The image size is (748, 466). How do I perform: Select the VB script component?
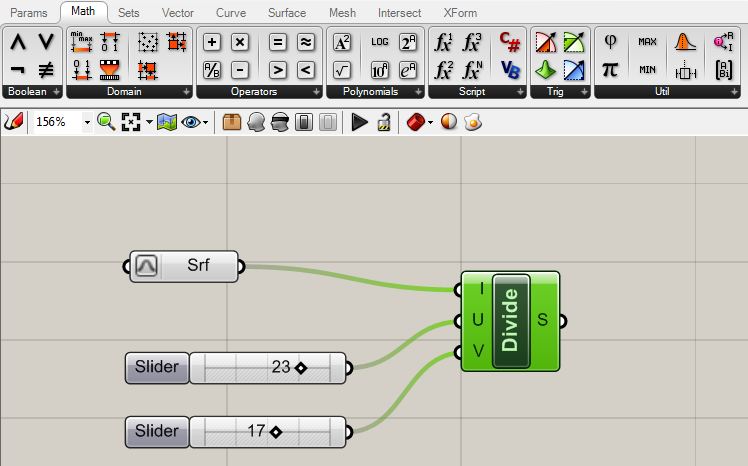510,70
